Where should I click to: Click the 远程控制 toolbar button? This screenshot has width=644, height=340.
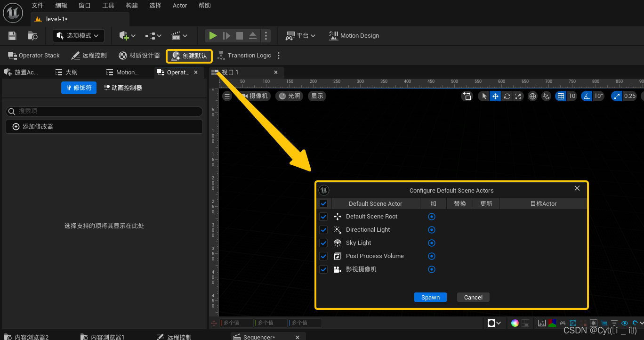pyautogui.click(x=89, y=56)
